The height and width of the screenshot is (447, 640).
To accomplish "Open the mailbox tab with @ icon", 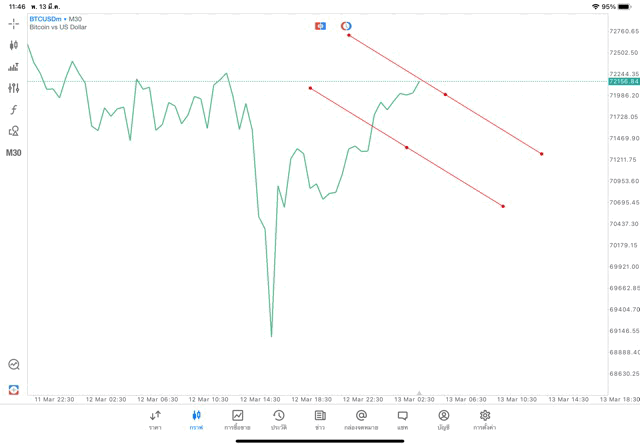I will (361, 420).
